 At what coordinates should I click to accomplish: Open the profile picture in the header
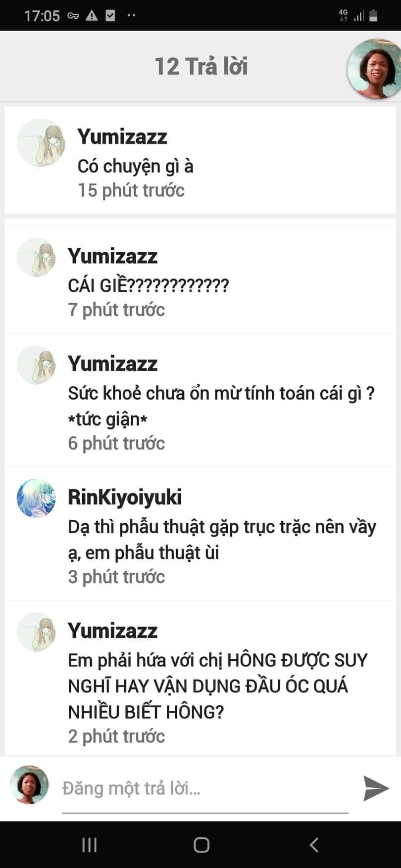pos(373,68)
